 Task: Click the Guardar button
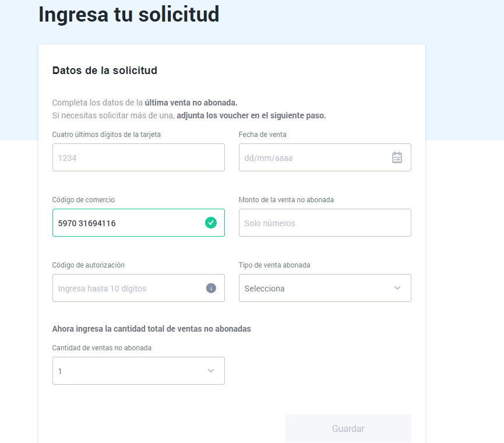point(348,428)
